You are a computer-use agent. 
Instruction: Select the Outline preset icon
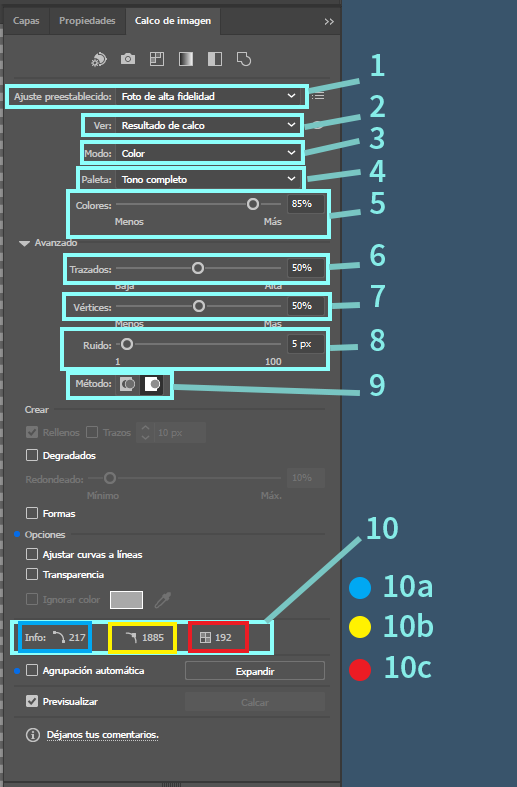[x=244, y=59]
